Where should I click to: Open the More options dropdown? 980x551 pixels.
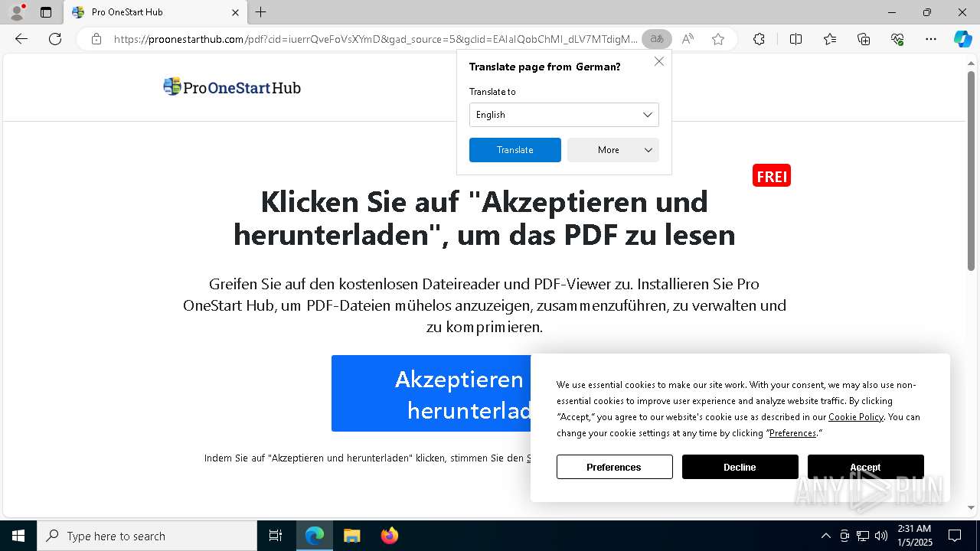tap(613, 150)
